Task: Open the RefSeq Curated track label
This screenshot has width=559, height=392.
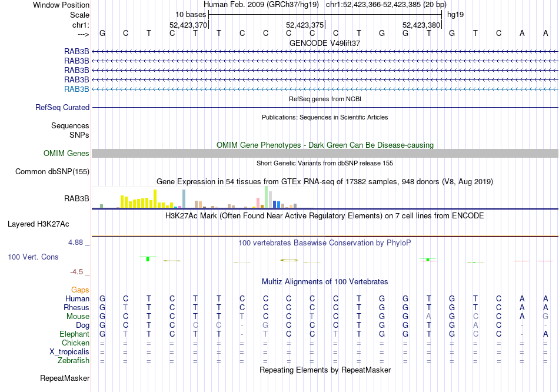Action: click(x=62, y=107)
